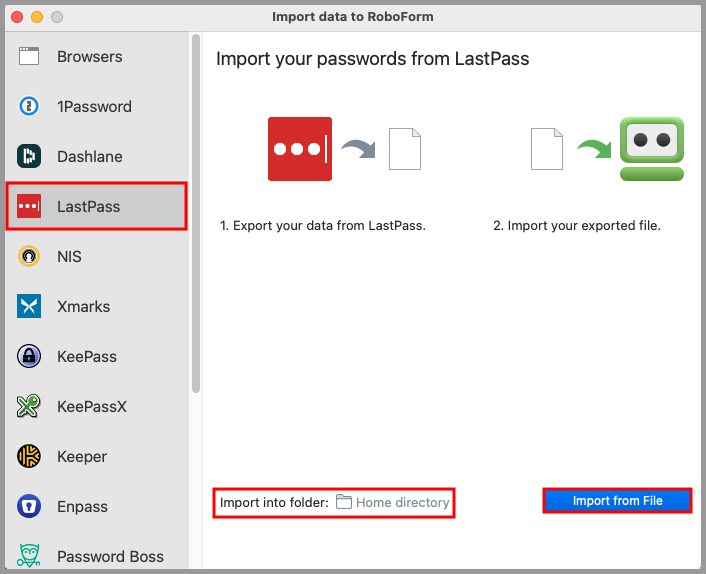This screenshot has width=706, height=574.
Task: Click the Dashlane logo icon
Action: (29, 157)
